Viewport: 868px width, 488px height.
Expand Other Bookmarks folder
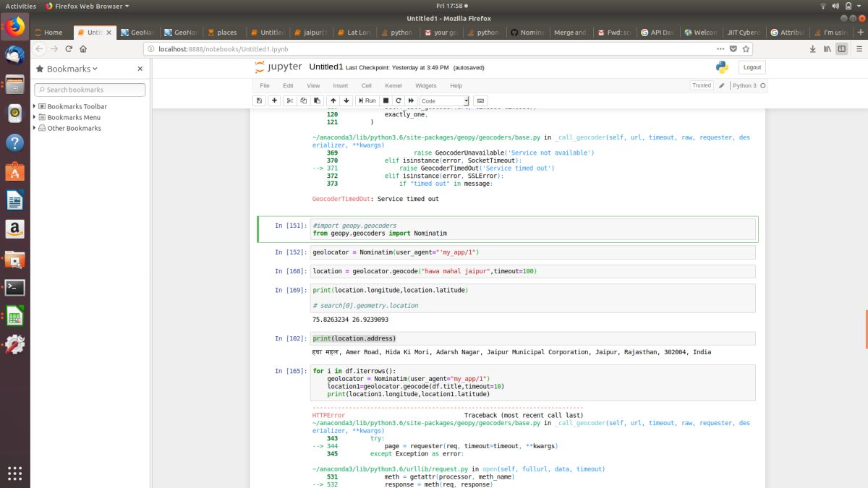point(34,128)
